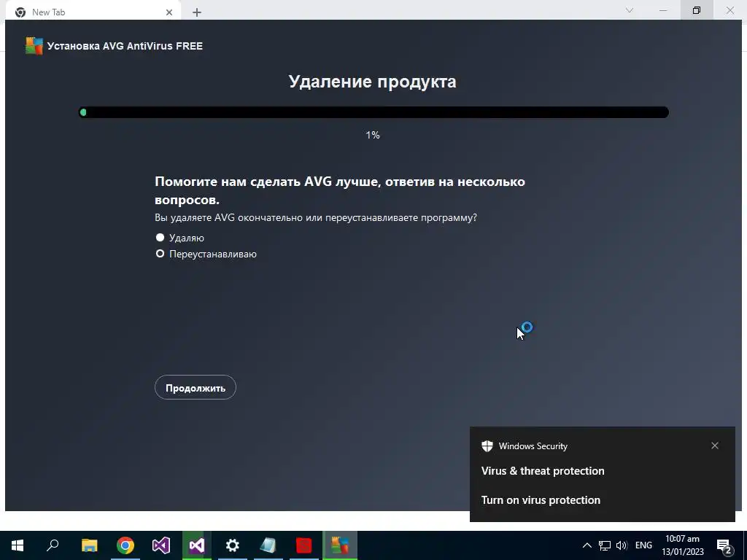Open the Windows Start menu
Image resolution: width=747 pixels, height=560 pixels.
pyautogui.click(x=18, y=545)
